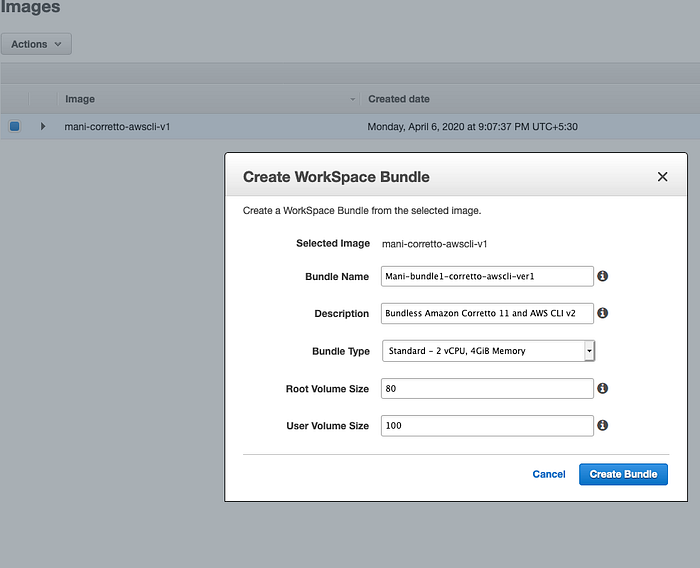This screenshot has height=568, width=700.
Task: Click into the Description text field
Action: (487, 313)
